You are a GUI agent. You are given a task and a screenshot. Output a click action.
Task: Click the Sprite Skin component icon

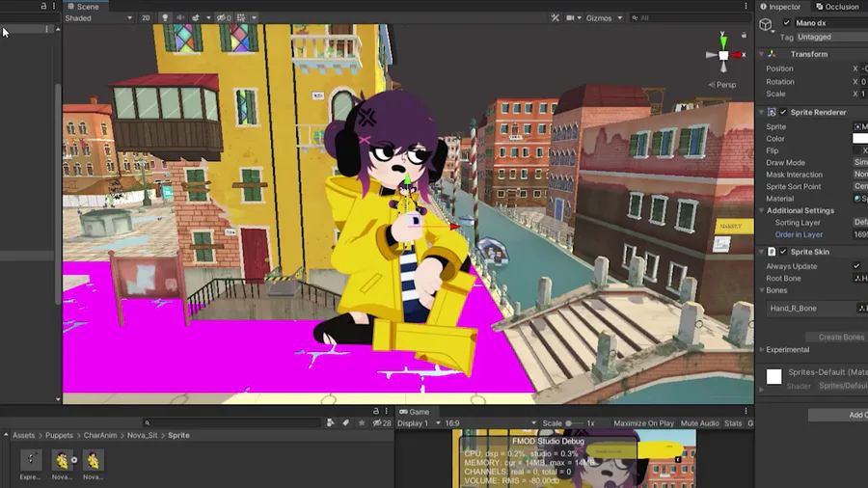pos(772,252)
